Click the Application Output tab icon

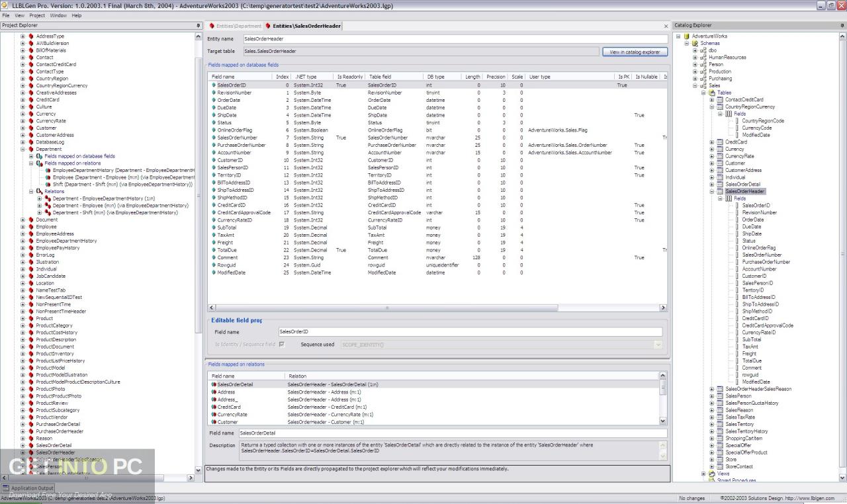6,488
